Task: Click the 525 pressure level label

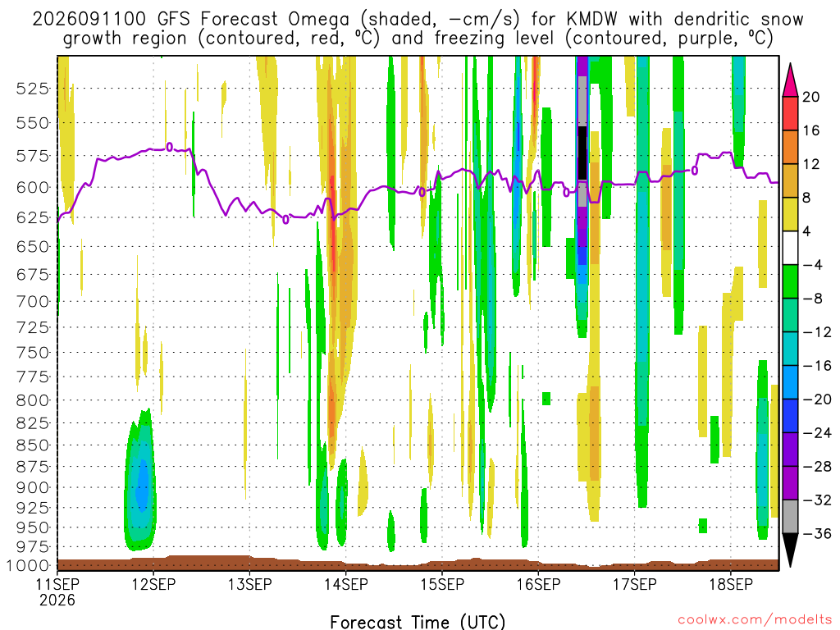Action: tap(34, 89)
